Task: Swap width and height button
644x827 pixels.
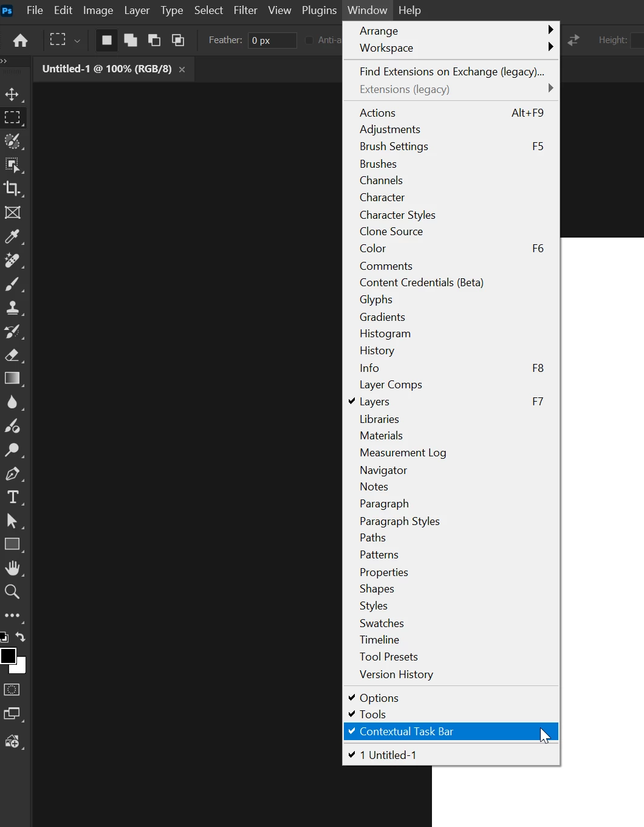Action: [x=573, y=40]
